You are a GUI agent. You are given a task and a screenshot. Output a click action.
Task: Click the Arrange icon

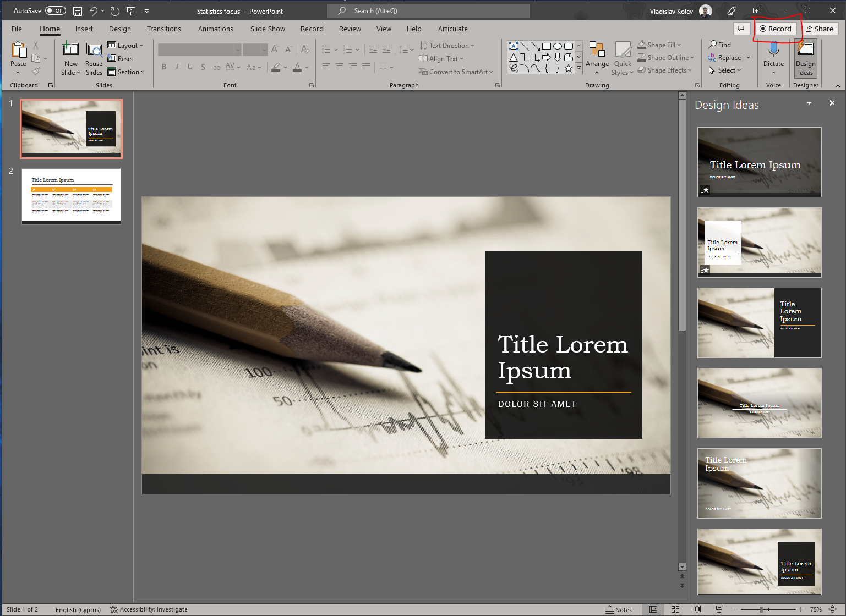click(x=597, y=57)
